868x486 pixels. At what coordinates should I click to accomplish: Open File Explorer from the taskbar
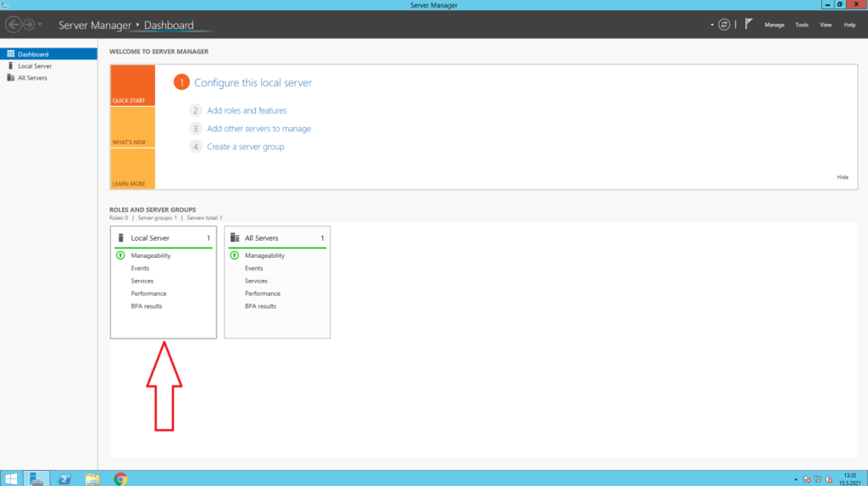point(92,479)
